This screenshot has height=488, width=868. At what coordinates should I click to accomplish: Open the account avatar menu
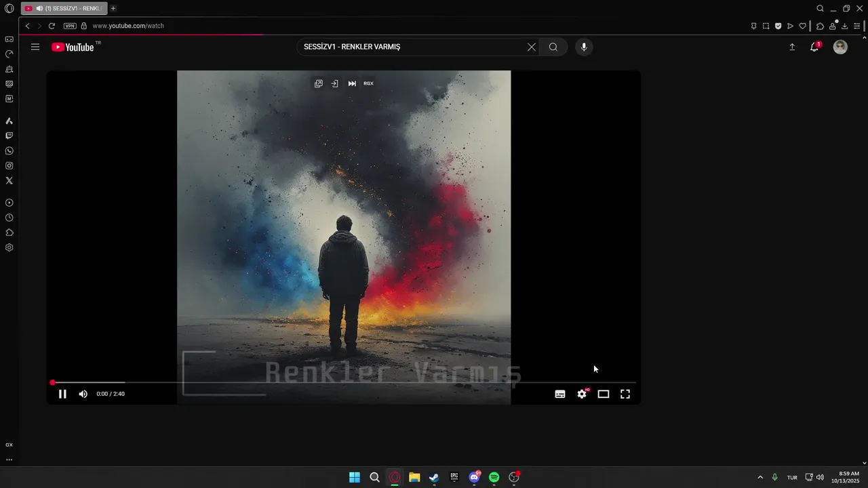[x=840, y=47]
